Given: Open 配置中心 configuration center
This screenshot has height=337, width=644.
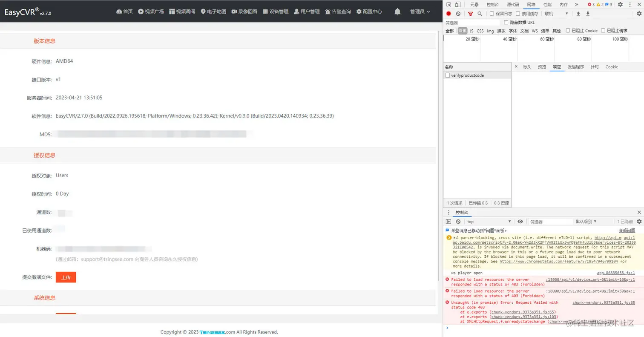Looking at the screenshot, I should 369,12.
